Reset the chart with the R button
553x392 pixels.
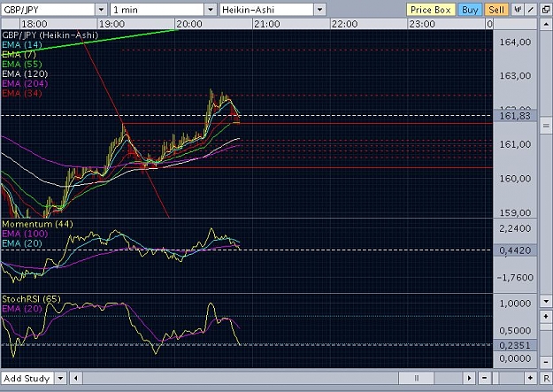(546, 378)
